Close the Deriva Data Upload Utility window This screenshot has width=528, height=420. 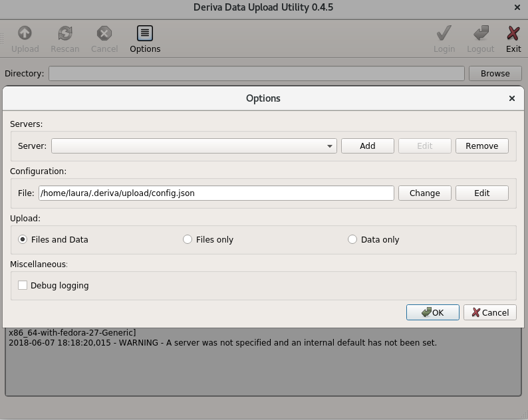(x=517, y=7)
